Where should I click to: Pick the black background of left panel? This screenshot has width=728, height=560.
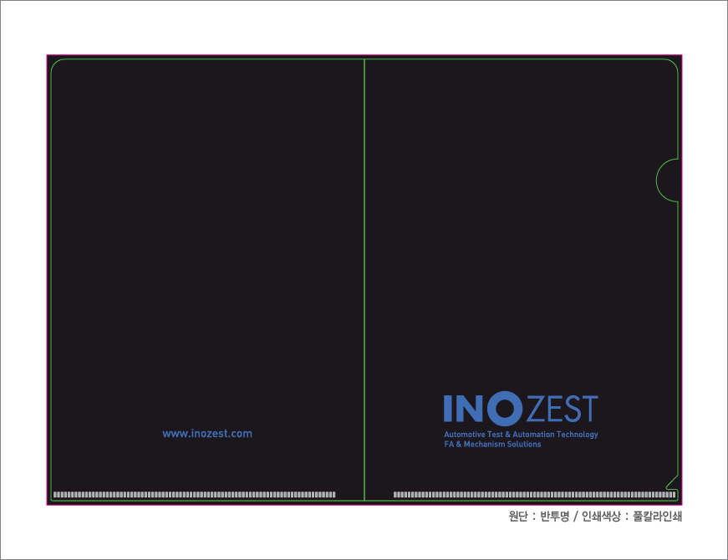point(207,251)
